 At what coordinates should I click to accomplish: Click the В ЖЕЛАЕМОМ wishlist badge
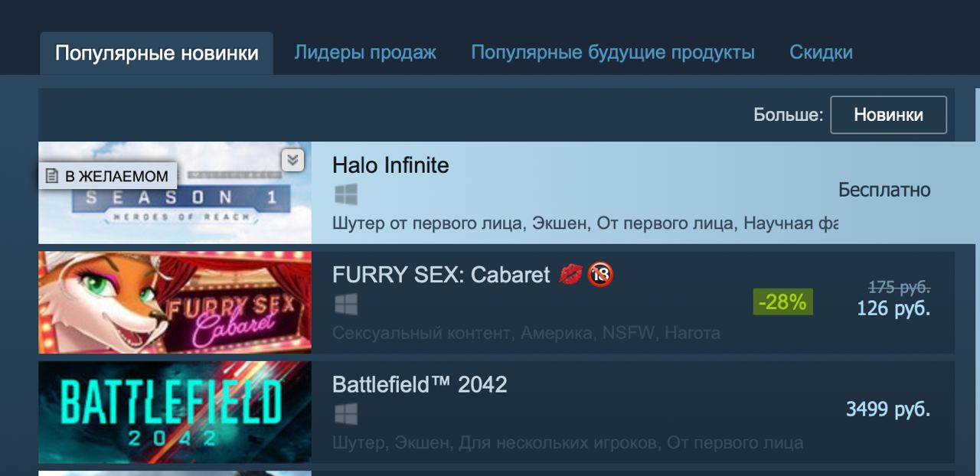tap(108, 176)
